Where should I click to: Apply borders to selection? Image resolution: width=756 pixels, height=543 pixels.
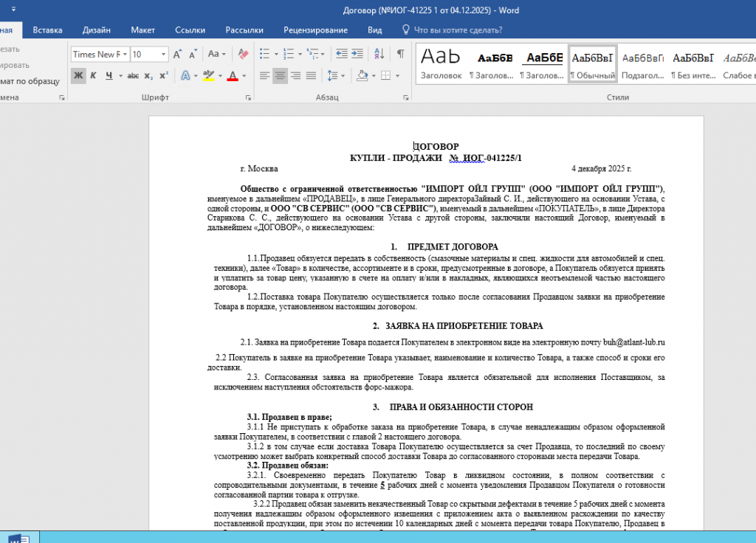click(x=385, y=76)
